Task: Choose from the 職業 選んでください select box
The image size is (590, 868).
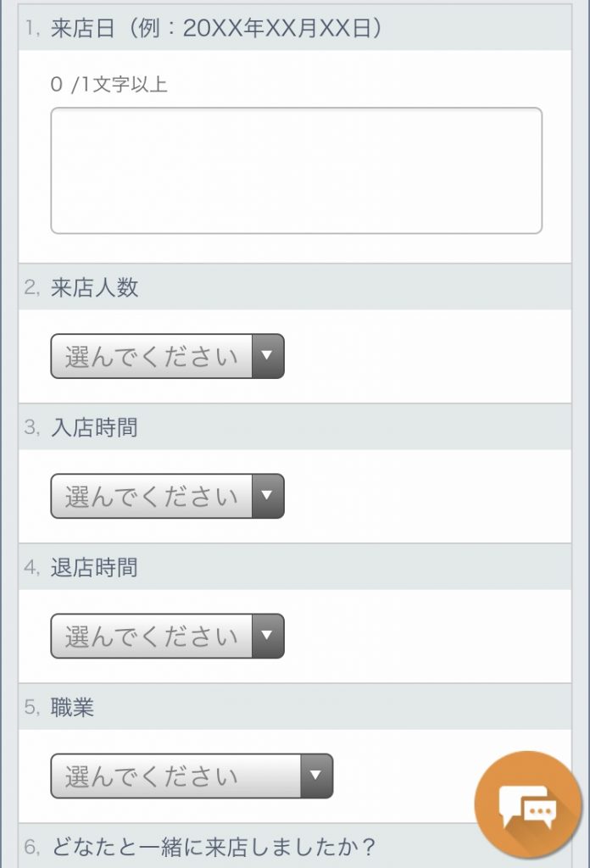Action: point(176,776)
